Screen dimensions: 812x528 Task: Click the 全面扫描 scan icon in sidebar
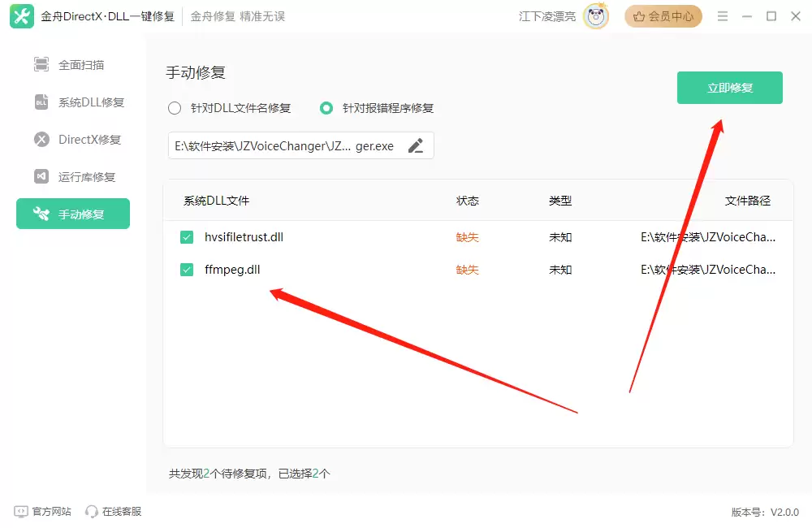point(41,64)
